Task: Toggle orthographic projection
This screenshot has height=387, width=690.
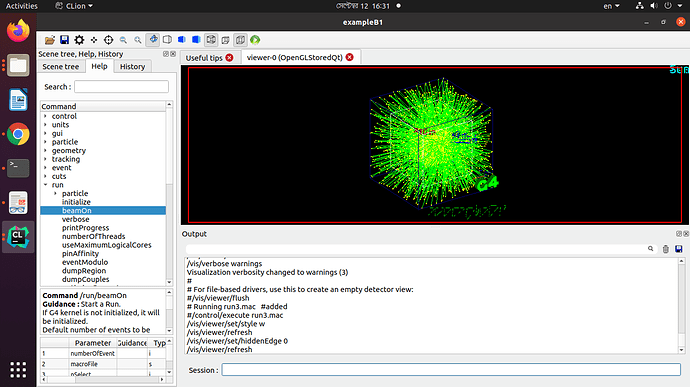Action: coord(240,40)
